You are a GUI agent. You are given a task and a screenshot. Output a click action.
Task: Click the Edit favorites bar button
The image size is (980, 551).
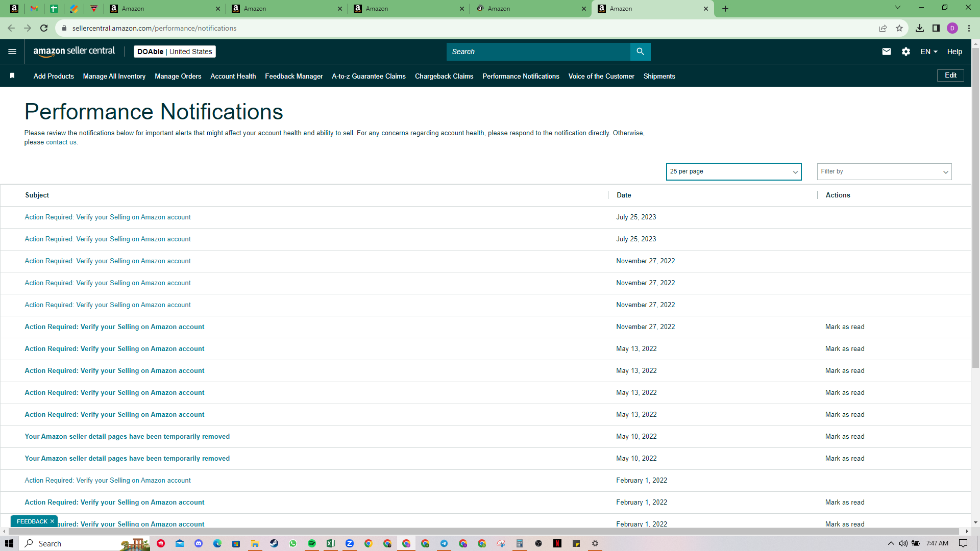pyautogui.click(x=950, y=76)
